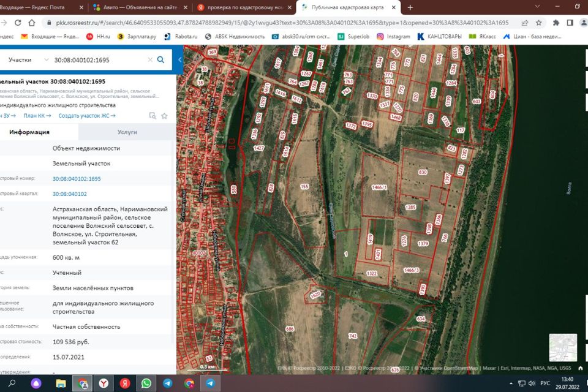Image resolution: width=588 pixels, height=392 pixels.
Task: Click the browser address bar URL
Action: (282, 23)
